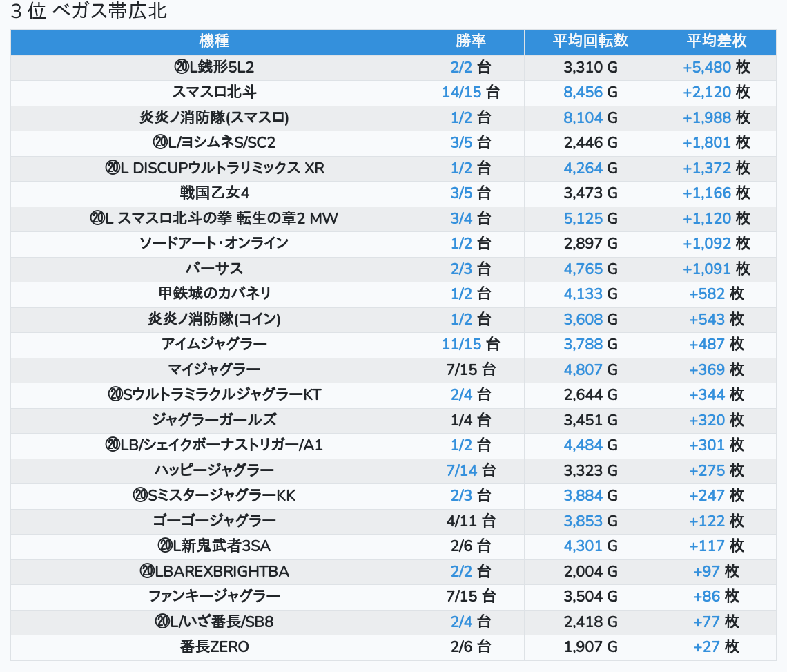The height and width of the screenshot is (672, 787).
Task: Click the +27 枚 value for 番長ZERO
Action: point(716,647)
